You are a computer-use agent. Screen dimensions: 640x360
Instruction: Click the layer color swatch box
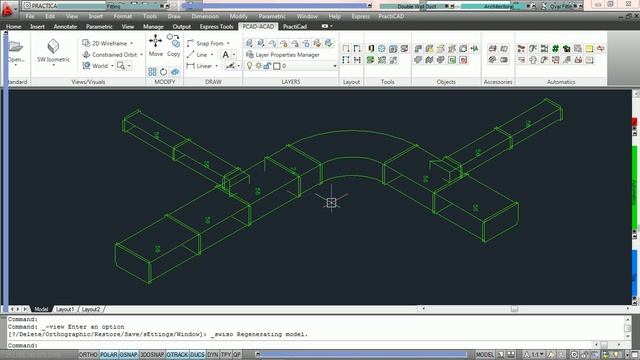276,66
